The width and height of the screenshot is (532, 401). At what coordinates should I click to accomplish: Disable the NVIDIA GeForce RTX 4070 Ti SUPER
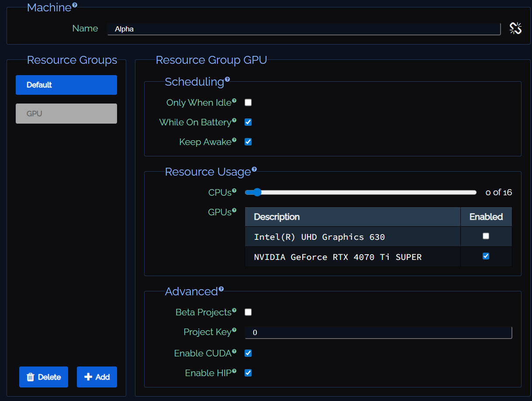[x=486, y=256]
